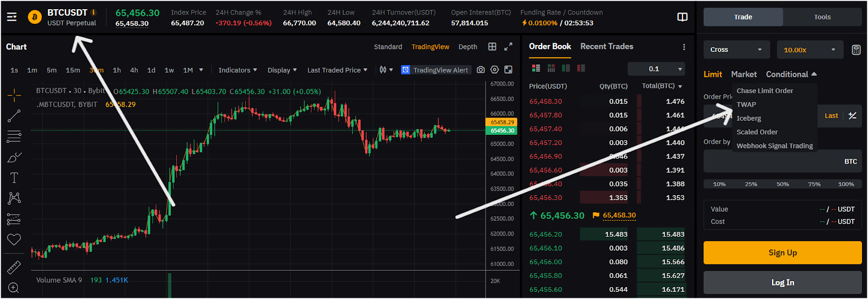Show sell orders only view
This screenshot has width=868, height=299.
(x=581, y=68)
